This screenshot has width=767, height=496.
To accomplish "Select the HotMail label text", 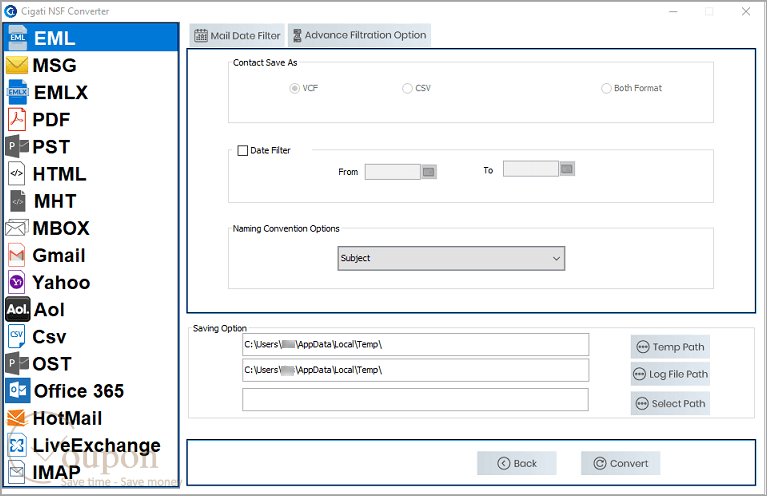I will [x=68, y=418].
